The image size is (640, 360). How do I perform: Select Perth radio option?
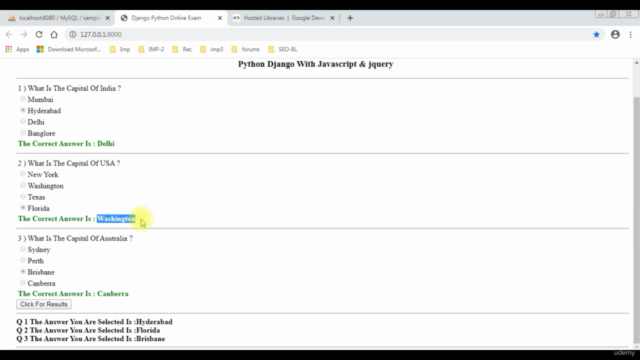pyautogui.click(x=23, y=260)
